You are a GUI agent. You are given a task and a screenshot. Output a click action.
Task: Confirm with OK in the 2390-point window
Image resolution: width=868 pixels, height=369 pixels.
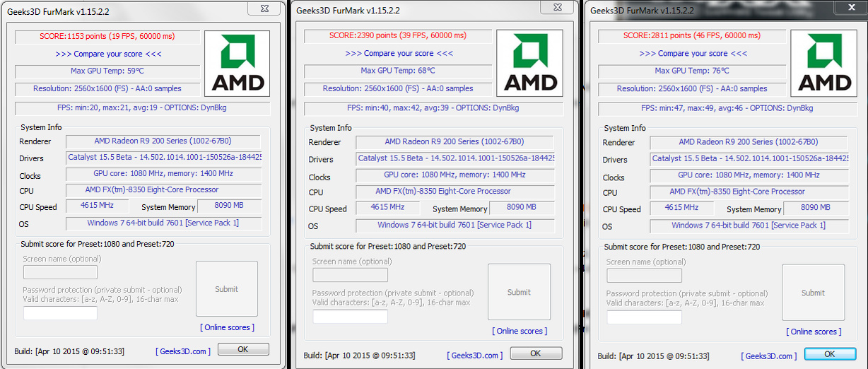[x=536, y=353]
